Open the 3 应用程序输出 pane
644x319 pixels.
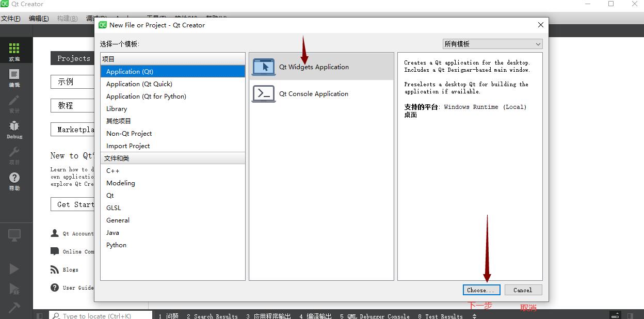click(268, 316)
